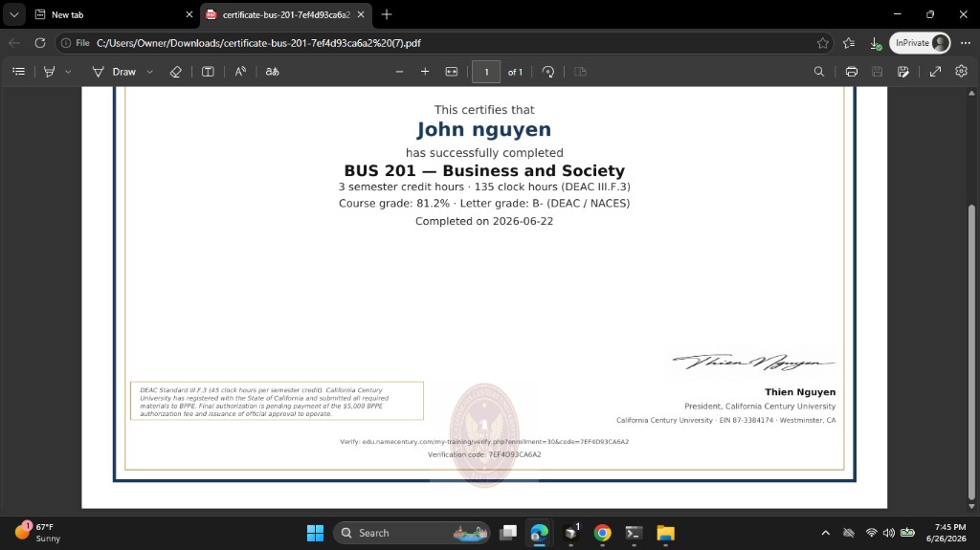Viewport: 980px width, 550px height.
Task: Open the tab actions menu
Action: 13,14
